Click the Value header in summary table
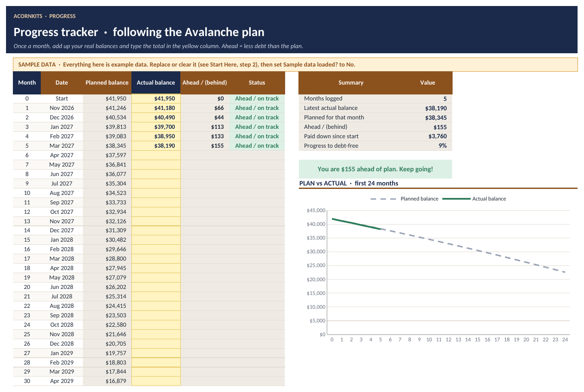This screenshot has width=584, height=392. click(x=428, y=83)
